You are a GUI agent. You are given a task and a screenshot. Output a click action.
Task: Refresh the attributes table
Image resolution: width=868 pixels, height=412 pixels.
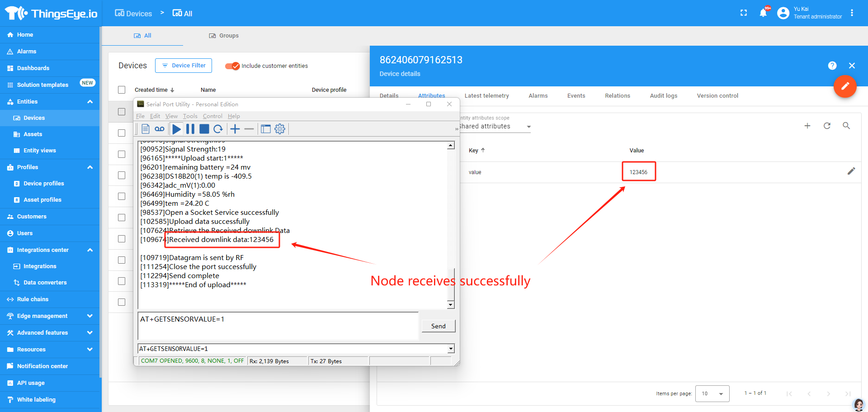(827, 126)
